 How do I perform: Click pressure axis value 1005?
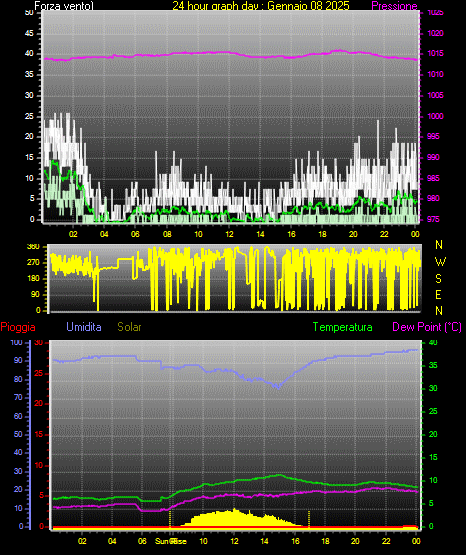tap(435, 95)
